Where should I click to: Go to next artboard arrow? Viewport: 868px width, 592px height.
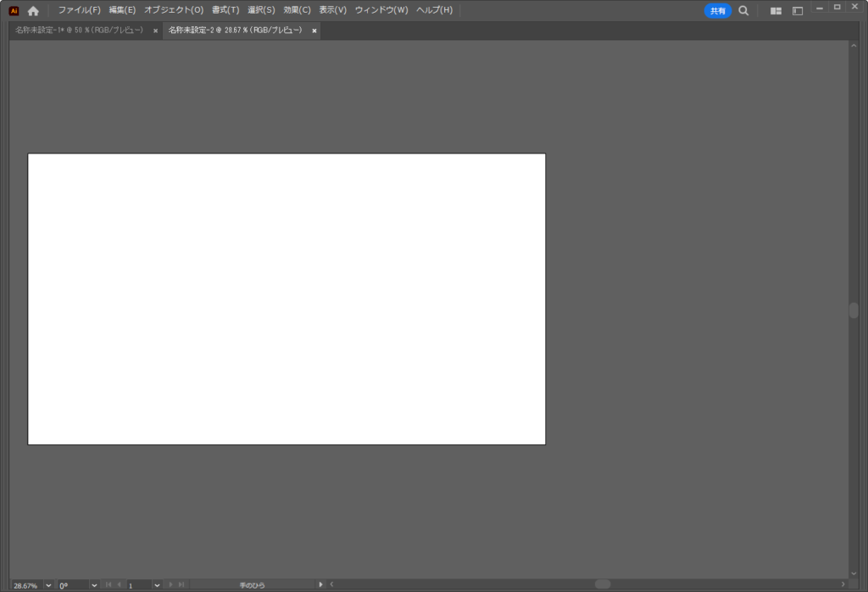pos(170,584)
